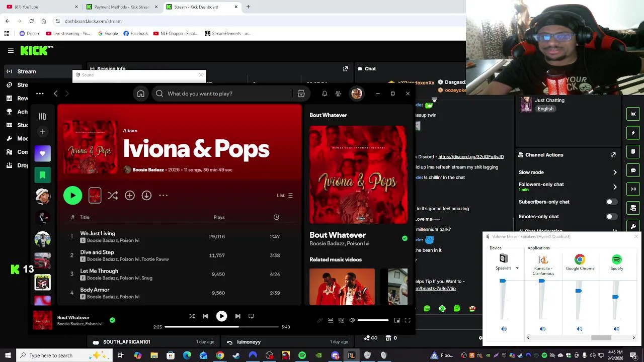
Task: Open Speakers device dropdown in Volume Mixer
Action: point(517,268)
